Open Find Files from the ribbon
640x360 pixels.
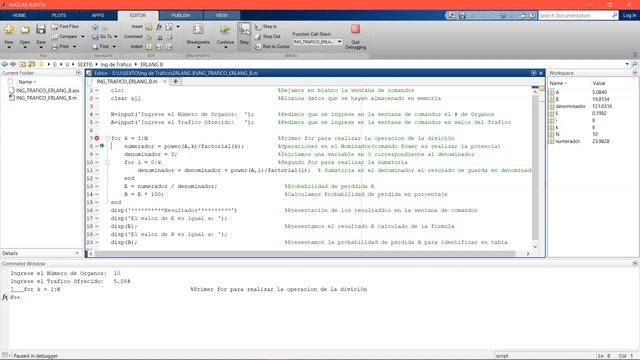tap(65, 27)
